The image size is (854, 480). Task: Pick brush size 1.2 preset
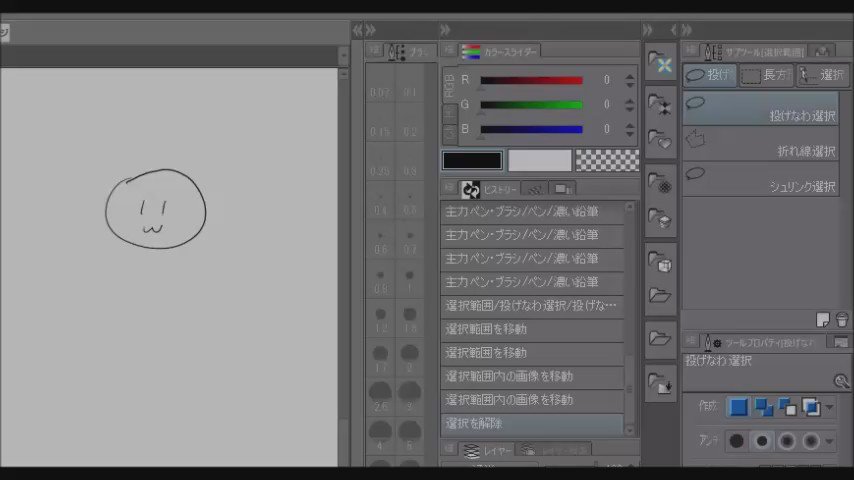pyautogui.click(x=380, y=319)
